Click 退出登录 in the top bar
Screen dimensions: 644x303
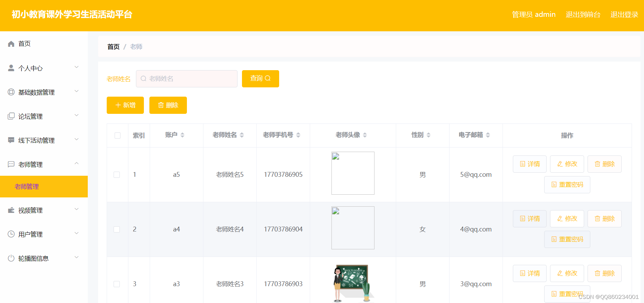pos(624,14)
